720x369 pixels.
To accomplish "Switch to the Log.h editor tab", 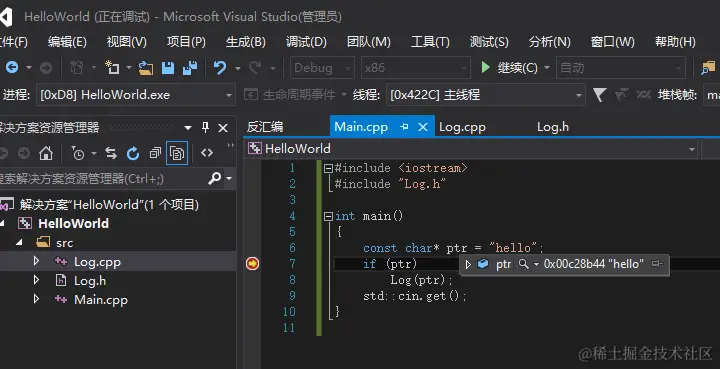I will click(x=553, y=127).
